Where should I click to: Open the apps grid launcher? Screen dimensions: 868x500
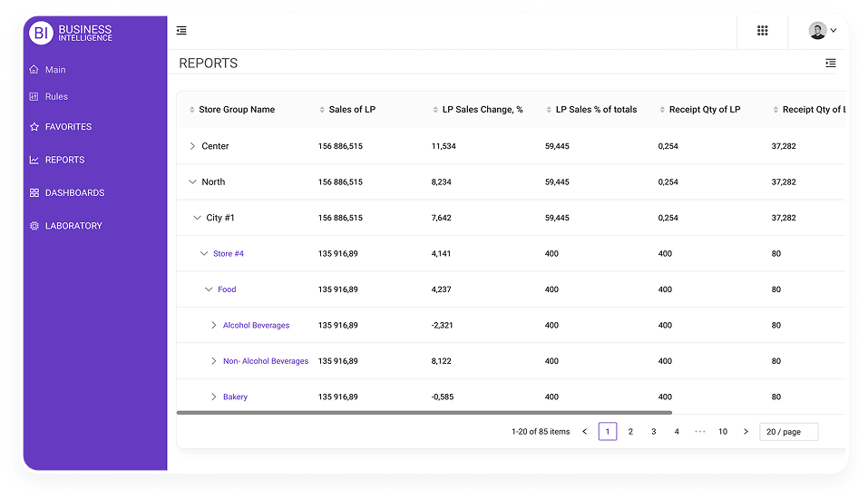[x=762, y=31]
